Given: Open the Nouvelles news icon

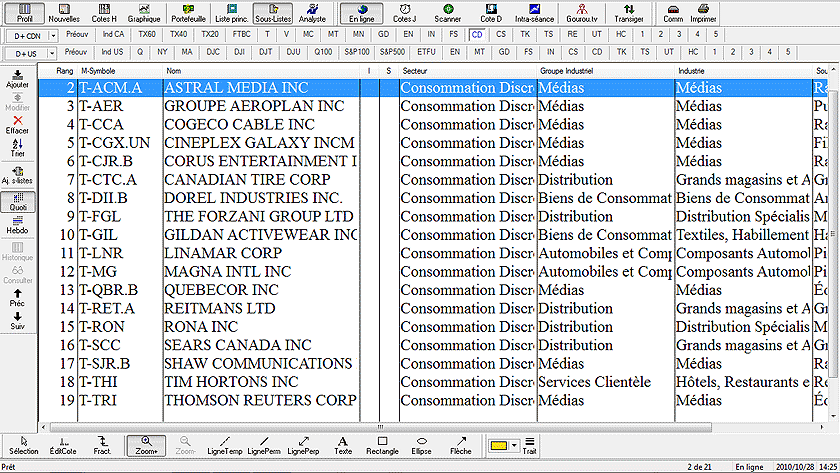Looking at the screenshot, I should click(64, 13).
